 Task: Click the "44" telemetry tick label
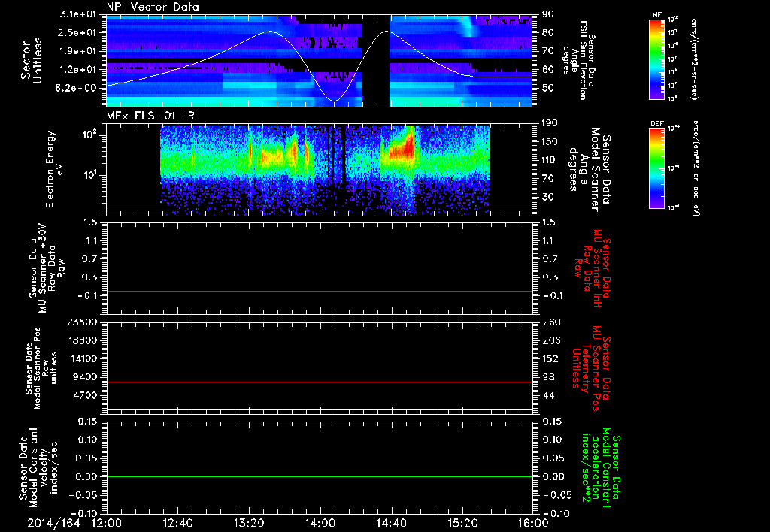(x=548, y=395)
